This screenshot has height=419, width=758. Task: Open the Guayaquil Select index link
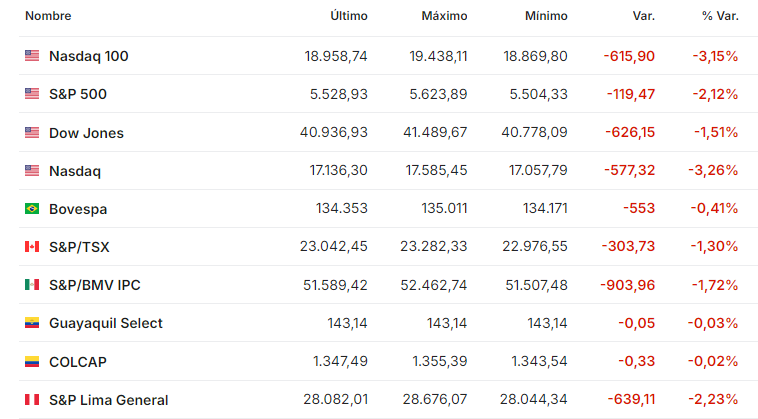(106, 323)
